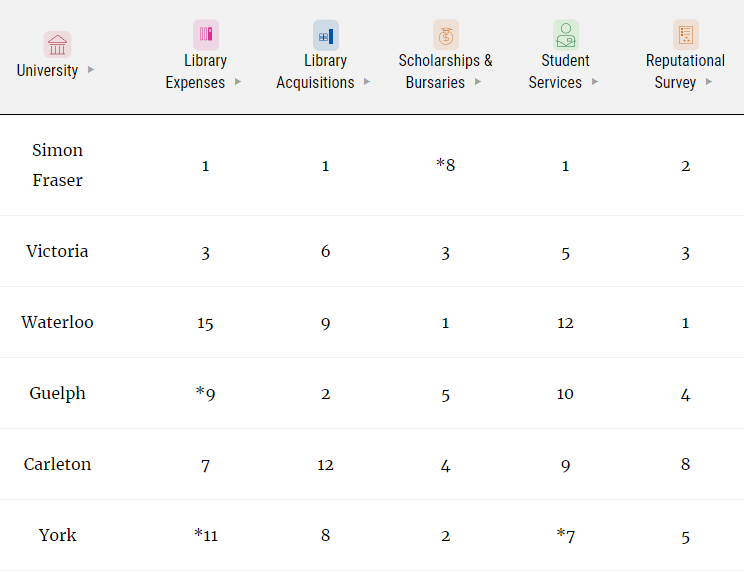The image size is (744, 572).
Task: Click the arrow beside Student Services
Action: (595, 82)
